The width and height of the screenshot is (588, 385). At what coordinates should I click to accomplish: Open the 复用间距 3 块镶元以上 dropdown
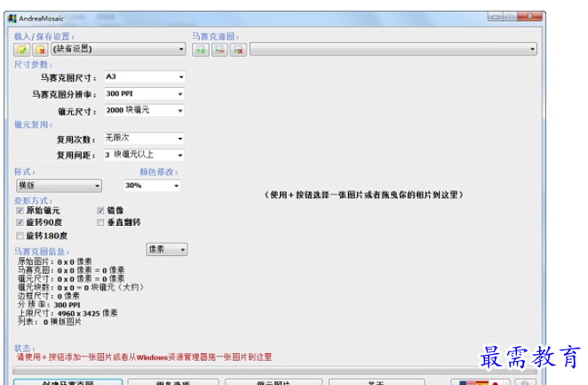[x=144, y=155]
